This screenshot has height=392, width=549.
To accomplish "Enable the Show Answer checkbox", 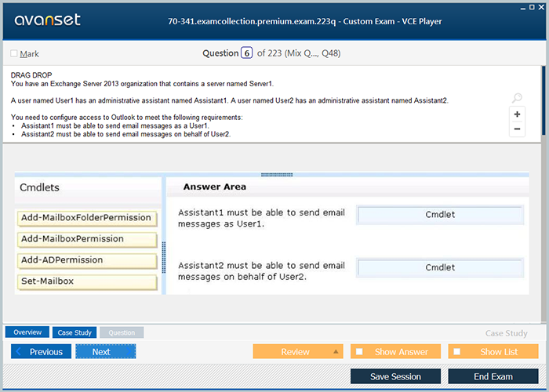I will pos(359,352).
